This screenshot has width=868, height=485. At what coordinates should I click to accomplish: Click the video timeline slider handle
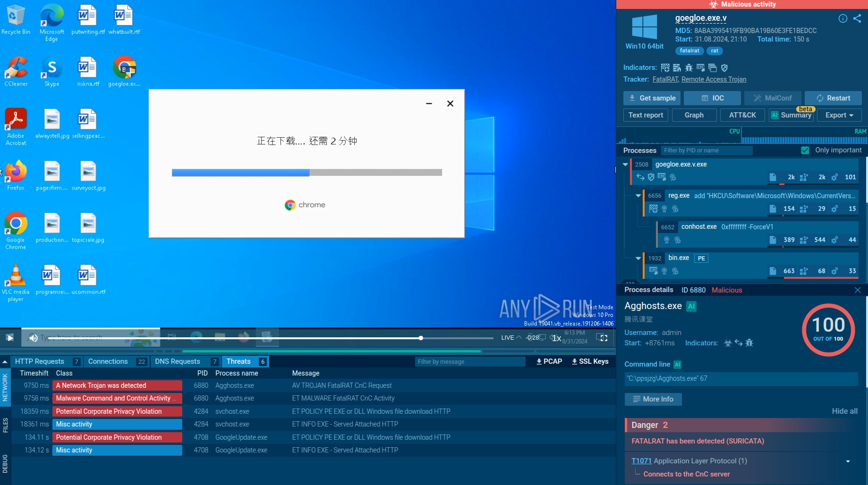(420, 338)
